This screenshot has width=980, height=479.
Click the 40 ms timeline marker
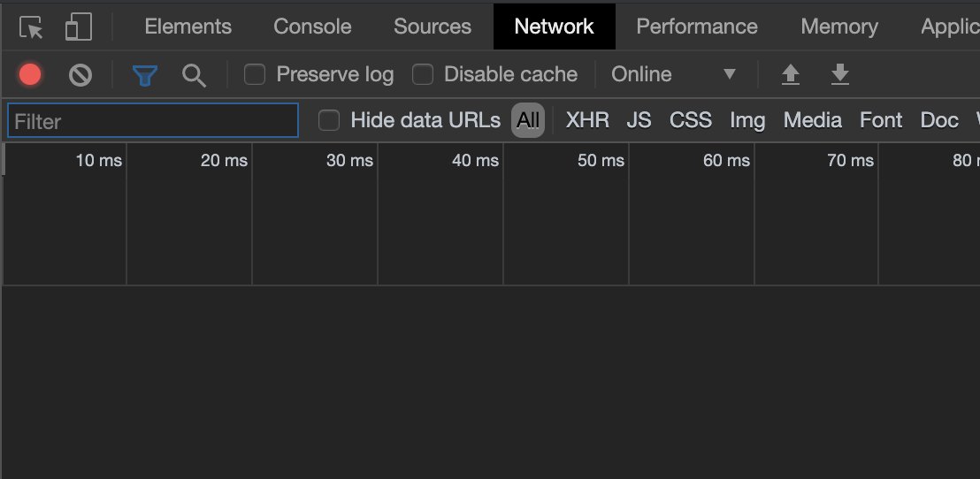pos(476,161)
